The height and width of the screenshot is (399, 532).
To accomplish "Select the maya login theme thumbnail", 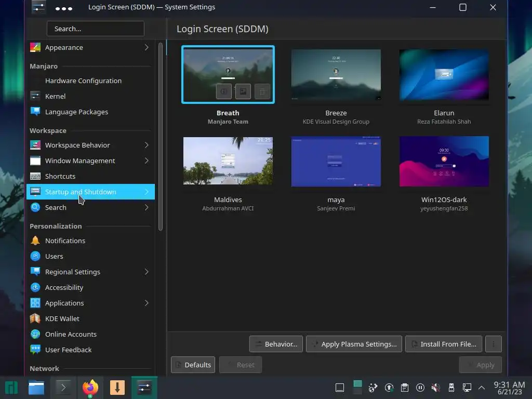I will click(x=336, y=162).
